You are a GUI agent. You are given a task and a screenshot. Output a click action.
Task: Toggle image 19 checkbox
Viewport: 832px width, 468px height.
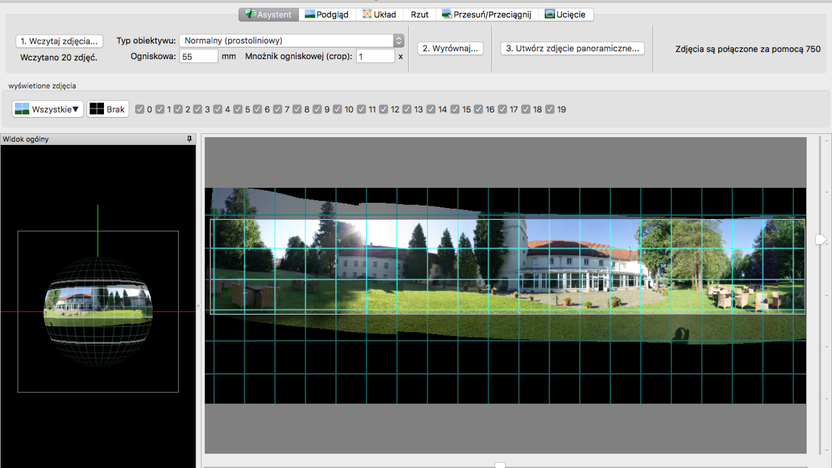click(550, 109)
